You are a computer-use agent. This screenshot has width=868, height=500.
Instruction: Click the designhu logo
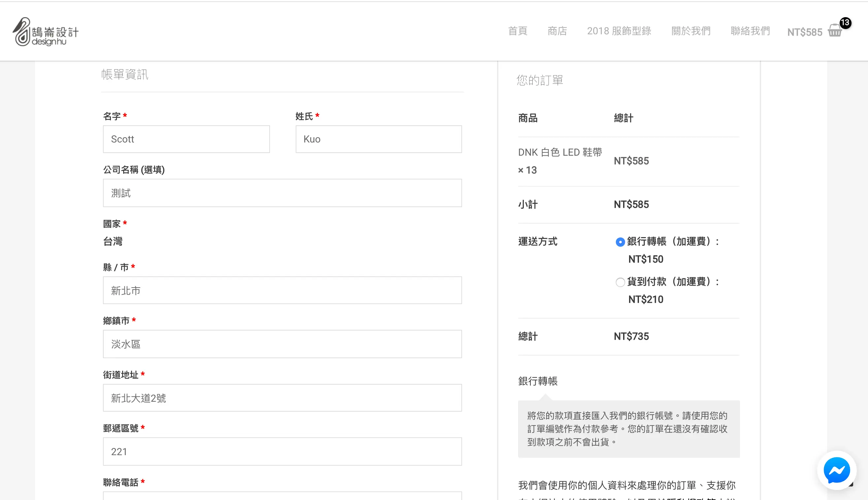[46, 32]
